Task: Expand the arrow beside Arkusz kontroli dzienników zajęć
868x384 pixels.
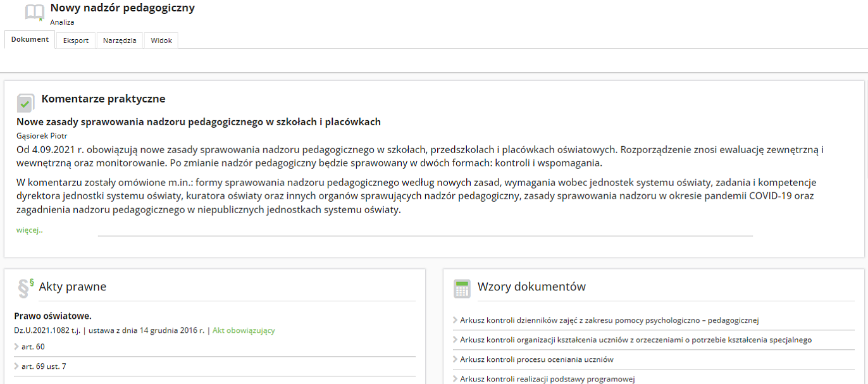Action: pyautogui.click(x=456, y=320)
